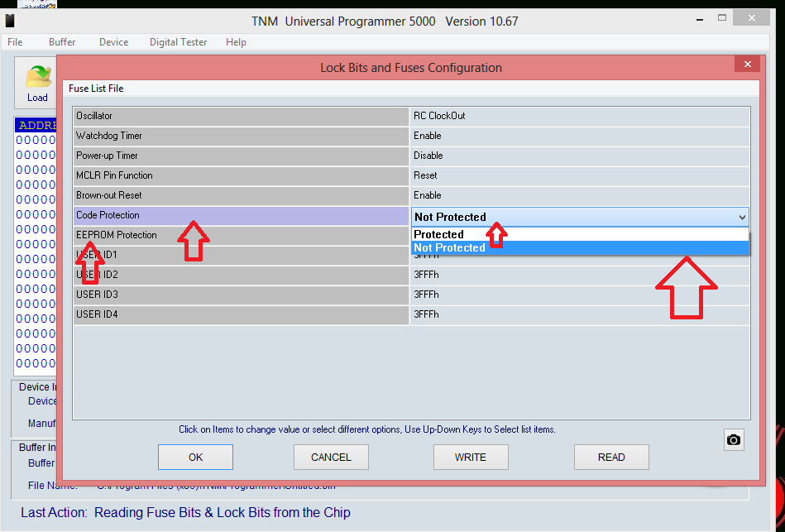Screen dimensions: 785x532
Task: Minimize the TNM Universal Programmer window
Action: (x=700, y=19)
